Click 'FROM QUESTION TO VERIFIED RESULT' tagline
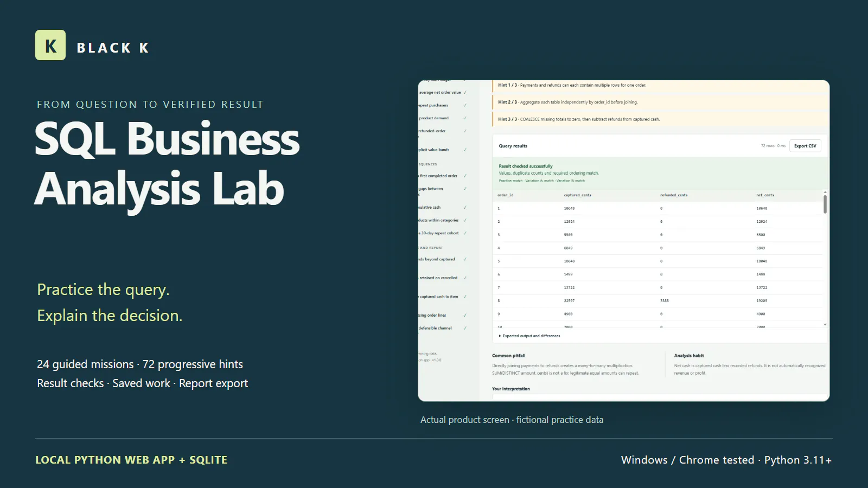This screenshot has height=488, width=868. click(150, 105)
